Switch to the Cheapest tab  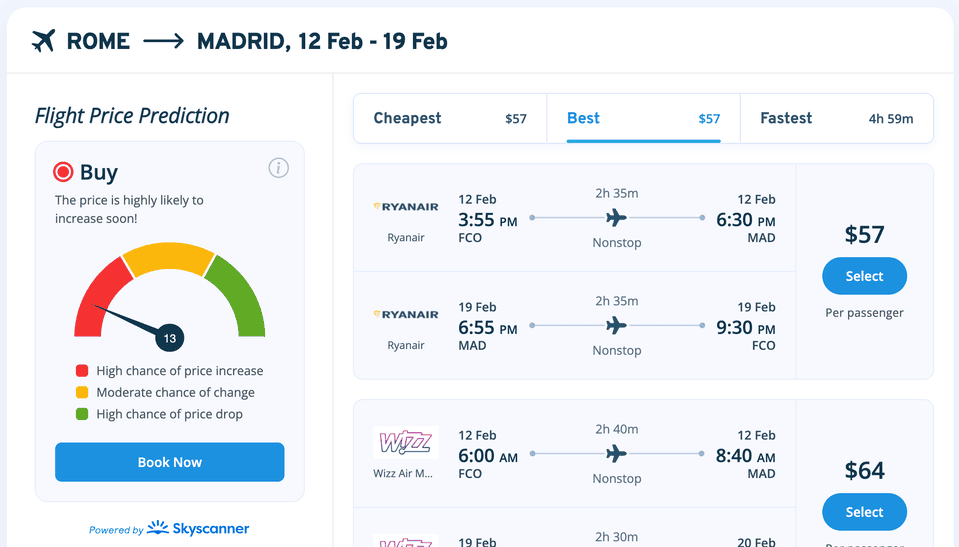click(x=450, y=119)
